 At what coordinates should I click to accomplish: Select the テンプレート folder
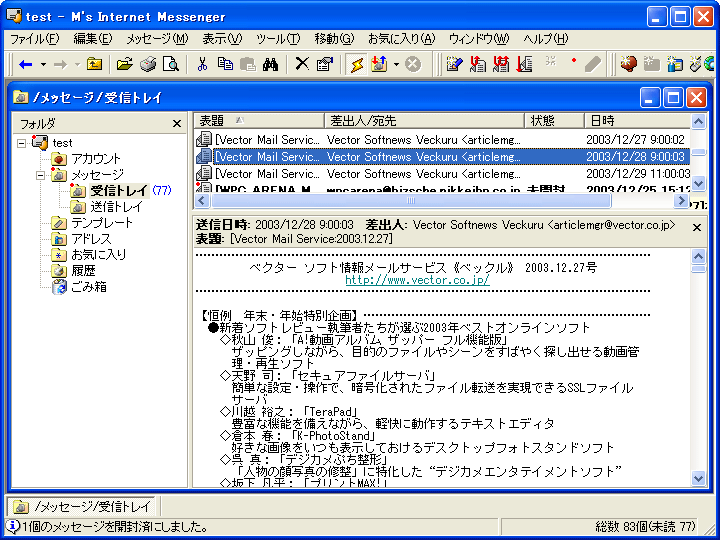(102, 223)
